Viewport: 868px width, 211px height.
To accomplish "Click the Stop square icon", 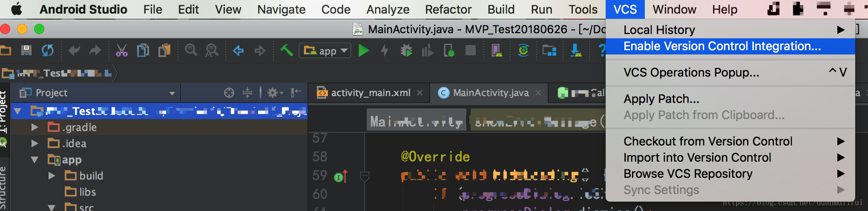I will click(471, 51).
